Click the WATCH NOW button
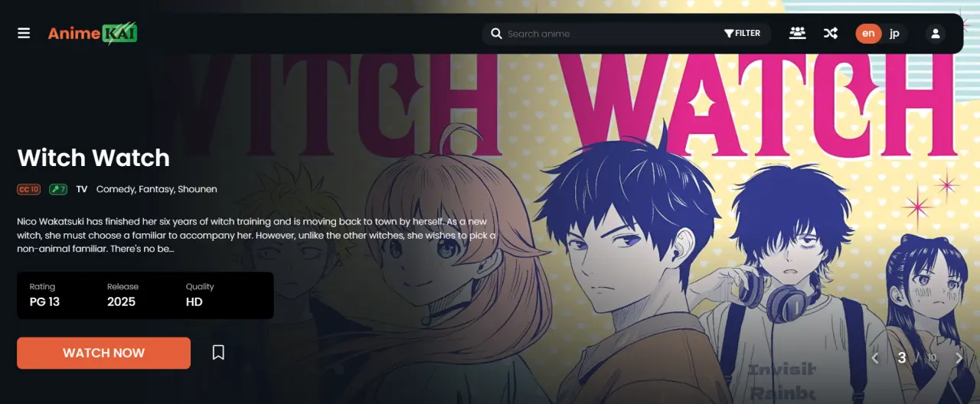Screen dimensions: 980x404 coord(103,353)
